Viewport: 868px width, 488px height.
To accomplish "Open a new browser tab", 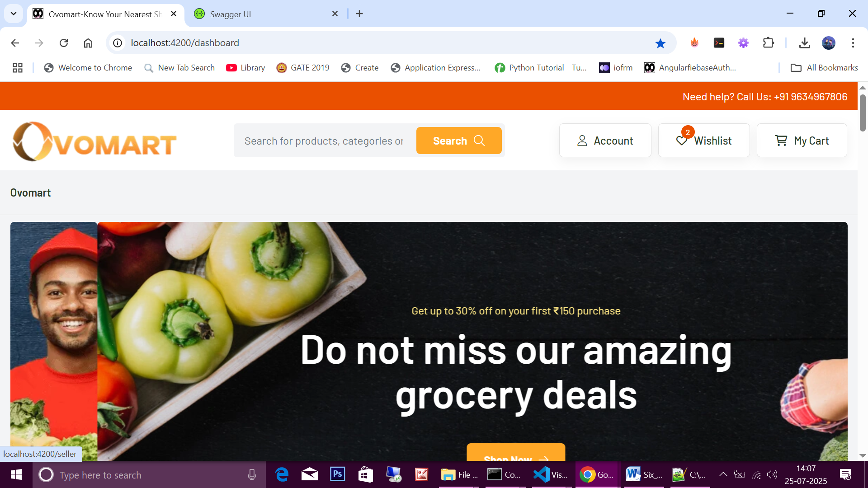I will click(x=359, y=14).
